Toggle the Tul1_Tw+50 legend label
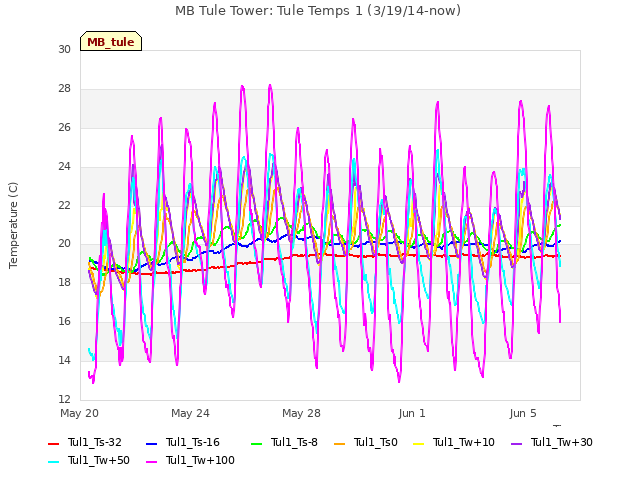 99,460
